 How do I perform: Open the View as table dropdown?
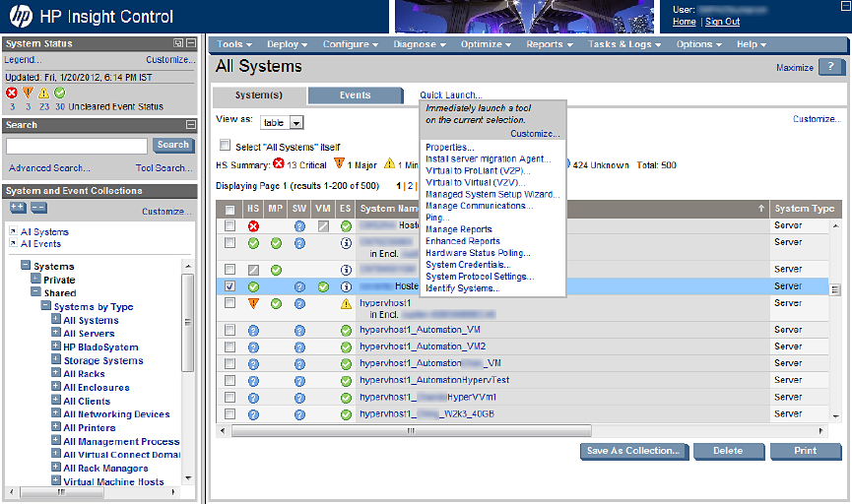click(282, 123)
